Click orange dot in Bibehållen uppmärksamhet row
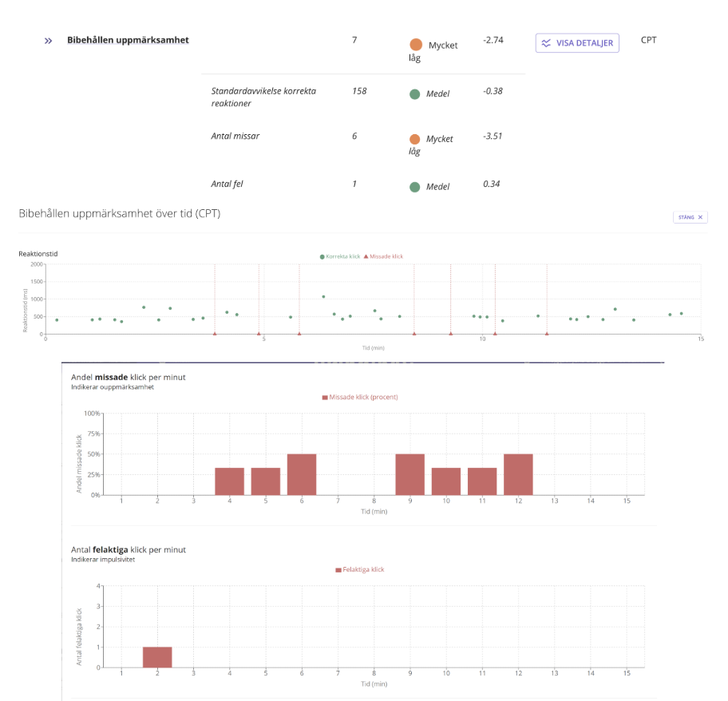This screenshot has height=701, width=728. [x=416, y=46]
